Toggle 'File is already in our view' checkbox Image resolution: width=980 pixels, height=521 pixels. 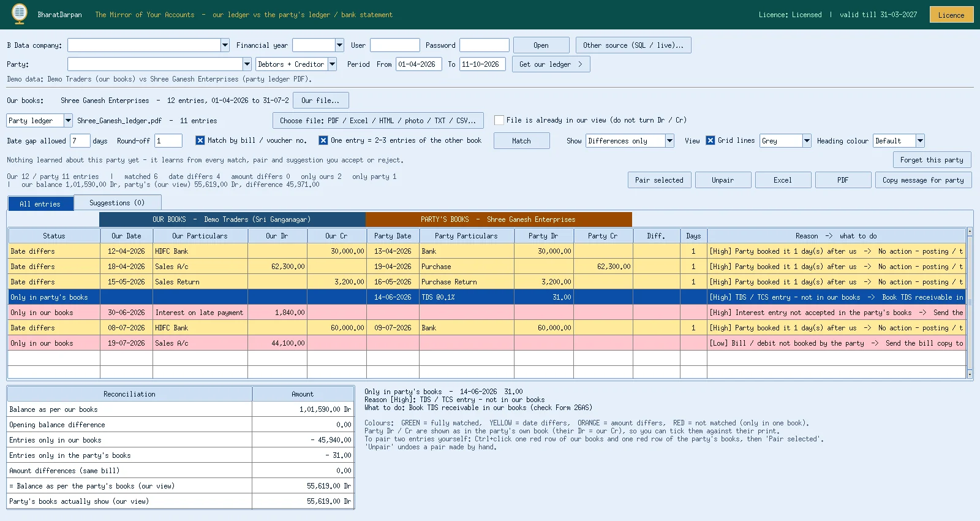(499, 120)
